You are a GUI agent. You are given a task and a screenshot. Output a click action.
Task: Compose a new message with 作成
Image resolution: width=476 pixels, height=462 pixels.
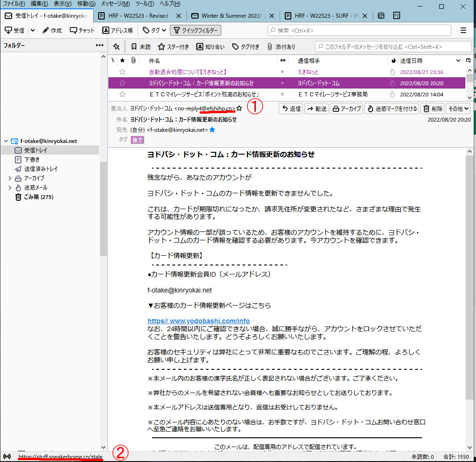click(52, 30)
